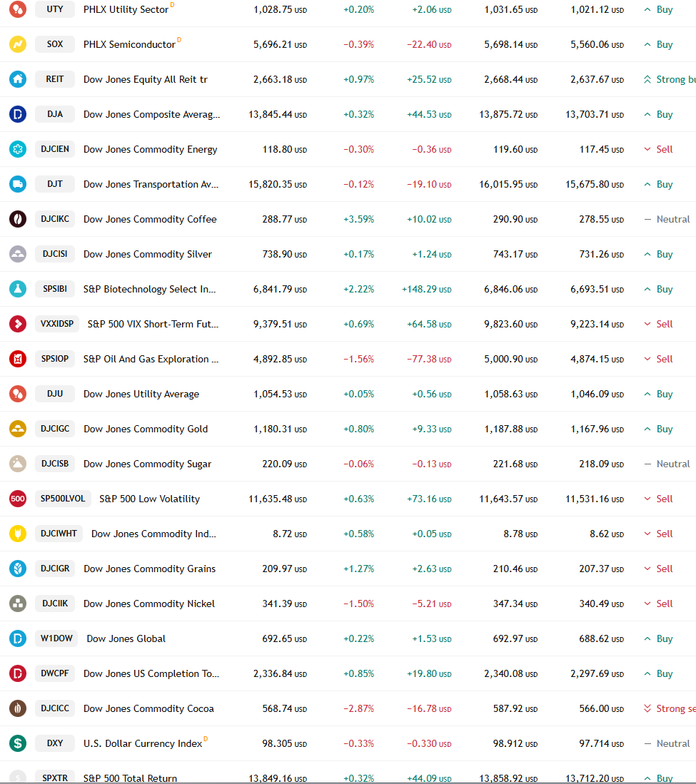Click the 4,874.15 USD low value
The width and height of the screenshot is (696, 784).
597,359
